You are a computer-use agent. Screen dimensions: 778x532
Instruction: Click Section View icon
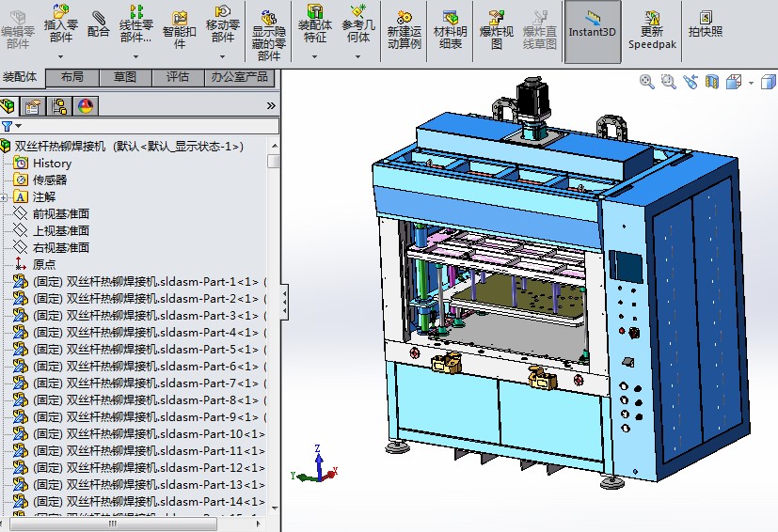712,82
